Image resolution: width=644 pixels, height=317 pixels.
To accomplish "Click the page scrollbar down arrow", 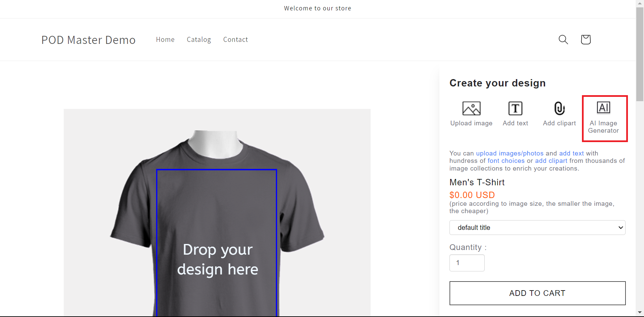I will 640,313.
